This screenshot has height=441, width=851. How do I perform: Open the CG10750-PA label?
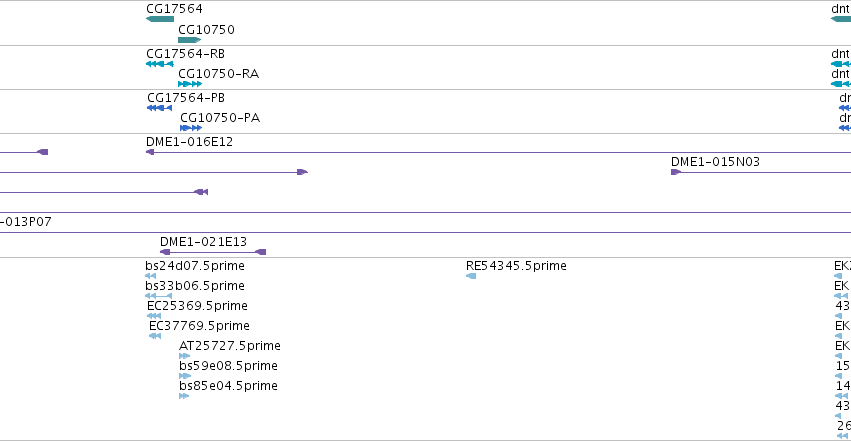(x=220, y=118)
